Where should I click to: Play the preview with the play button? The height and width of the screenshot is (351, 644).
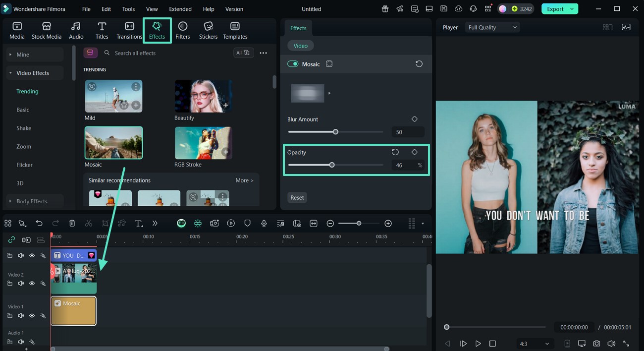(x=478, y=344)
